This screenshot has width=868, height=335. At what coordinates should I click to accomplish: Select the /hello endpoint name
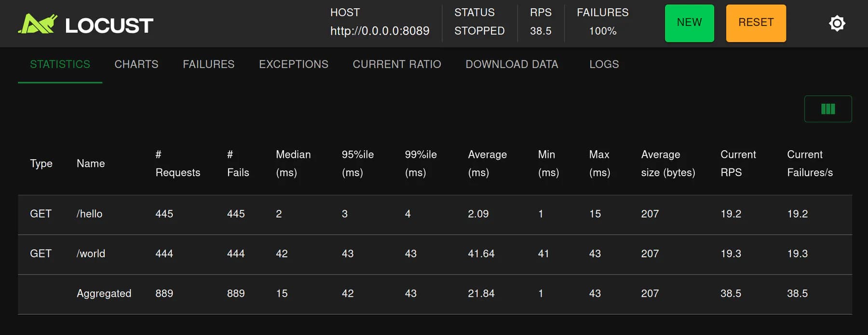[89, 214]
